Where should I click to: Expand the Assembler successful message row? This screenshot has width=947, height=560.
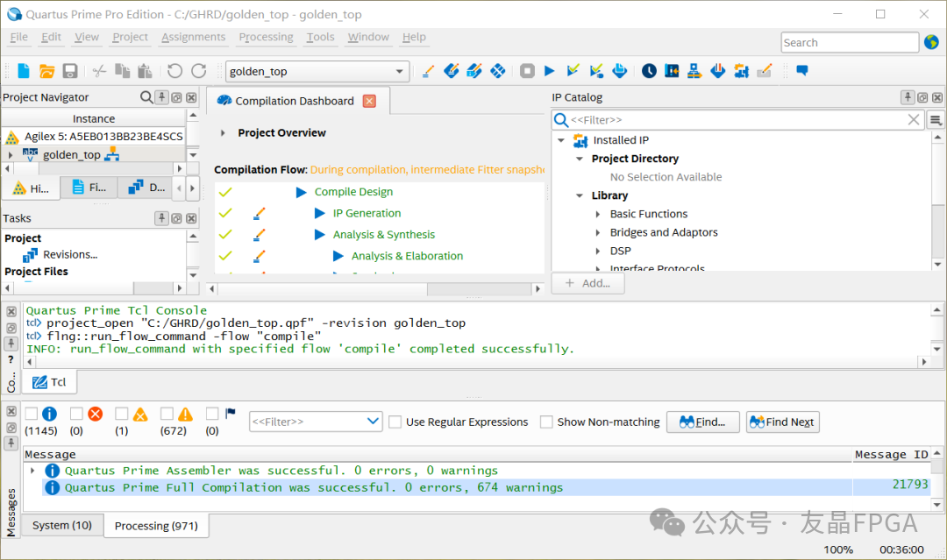[32, 470]
